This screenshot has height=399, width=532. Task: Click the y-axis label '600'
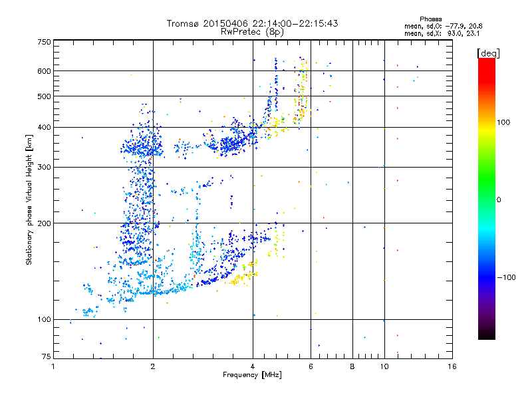[44, 71]
